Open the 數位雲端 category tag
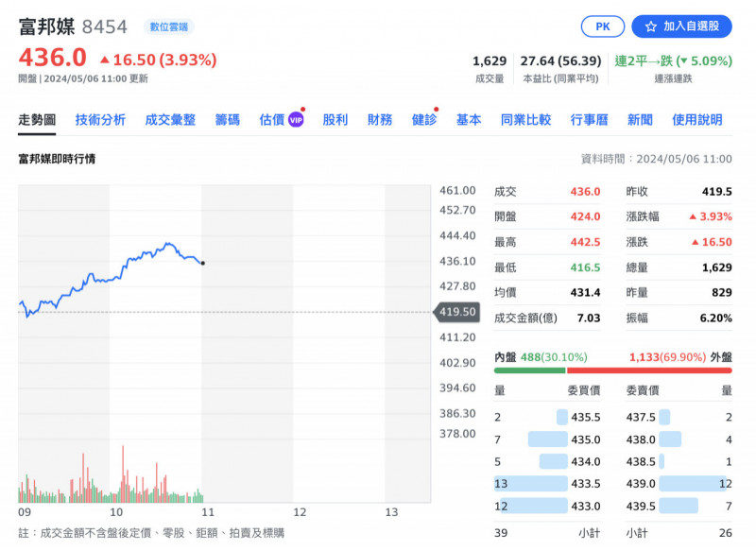 (169, 27)
